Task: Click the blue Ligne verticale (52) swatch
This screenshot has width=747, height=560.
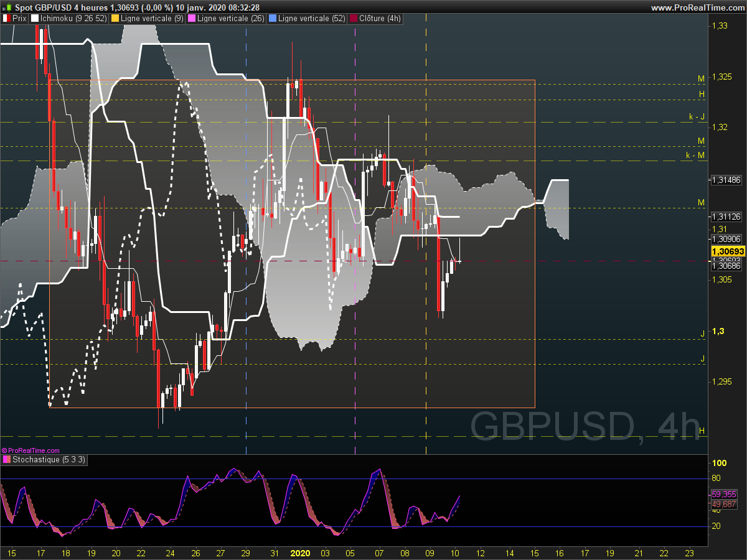Action: coord(272,19)
